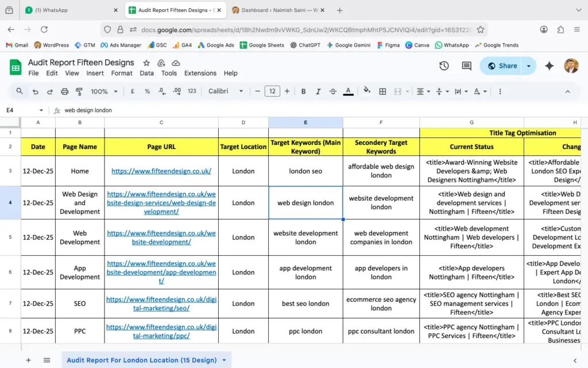Open Google Gemini bookmark
Screen dimensions: 588x368
pos(349,45)
